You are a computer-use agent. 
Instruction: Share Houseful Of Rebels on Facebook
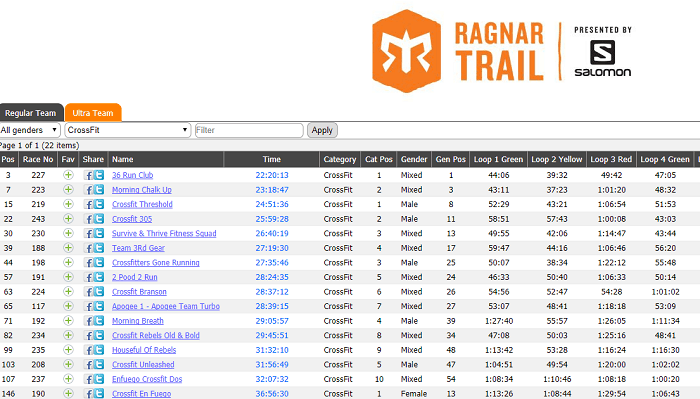[x=88, y=350]
